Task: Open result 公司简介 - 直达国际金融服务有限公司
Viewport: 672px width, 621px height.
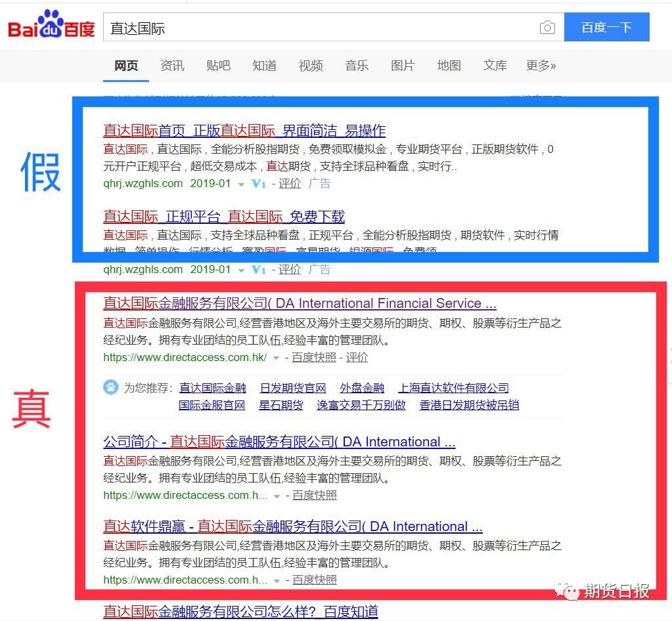Action: click(x=279, y=442)
